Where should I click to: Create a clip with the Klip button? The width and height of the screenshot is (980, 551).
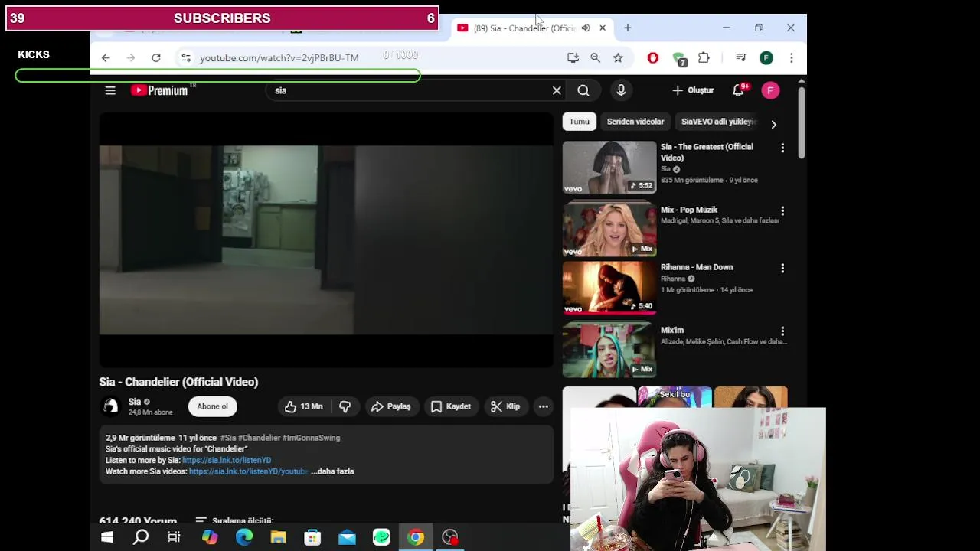pos(505,406)
